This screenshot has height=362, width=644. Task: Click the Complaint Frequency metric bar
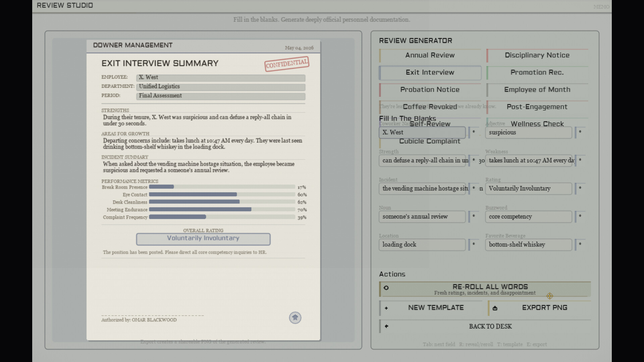222,217
